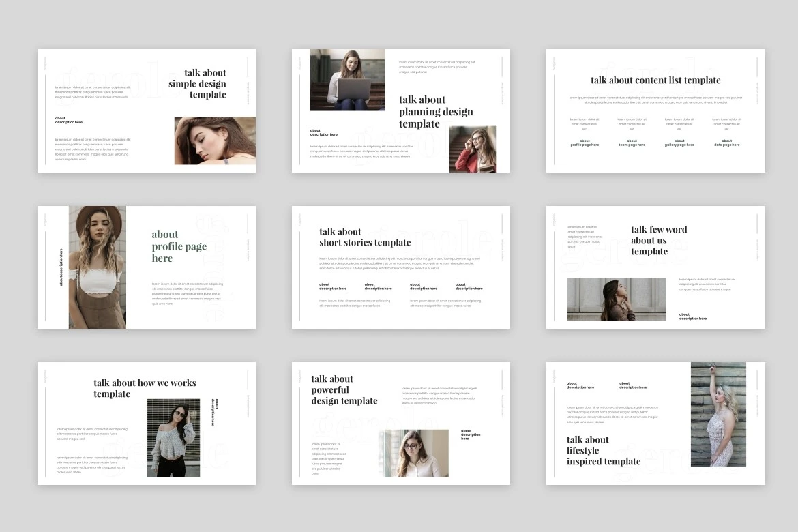The image size is (798, 532).
Task: Click the "talk few word about us" title
Action: click(x=659, y=240)
